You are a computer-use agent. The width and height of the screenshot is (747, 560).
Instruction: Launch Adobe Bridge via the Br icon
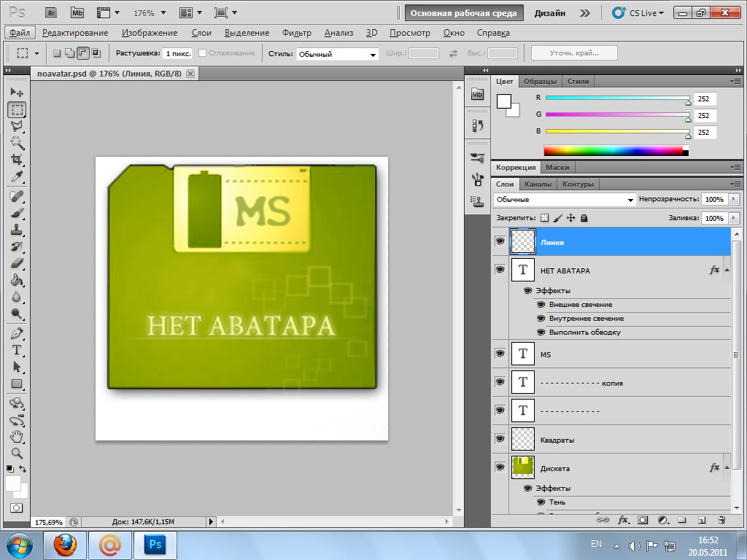pos(50,13)
